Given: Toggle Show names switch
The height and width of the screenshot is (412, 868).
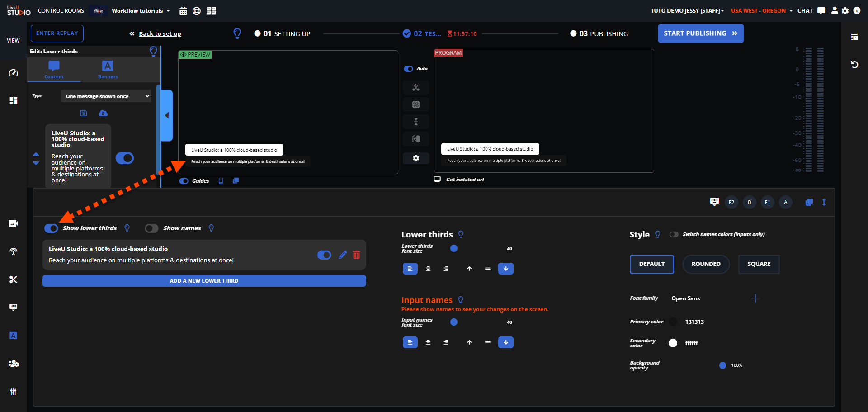Looking at the screenshot, I should 151,228.
